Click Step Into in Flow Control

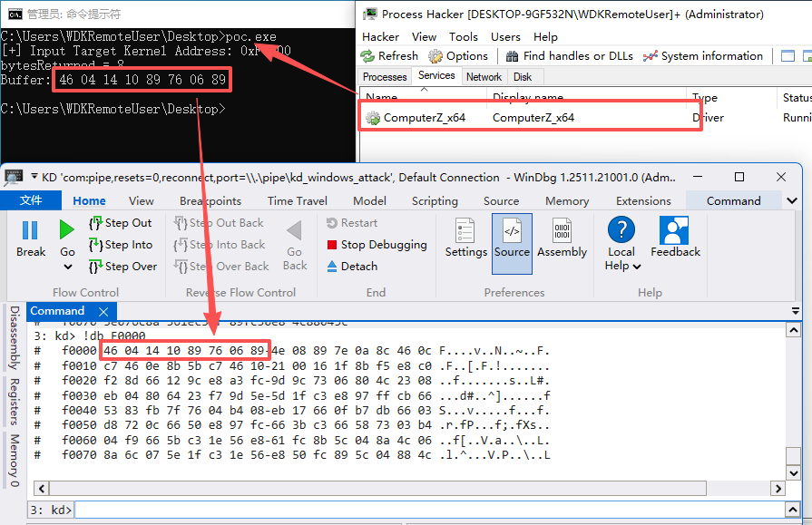[x=121, y=245]
